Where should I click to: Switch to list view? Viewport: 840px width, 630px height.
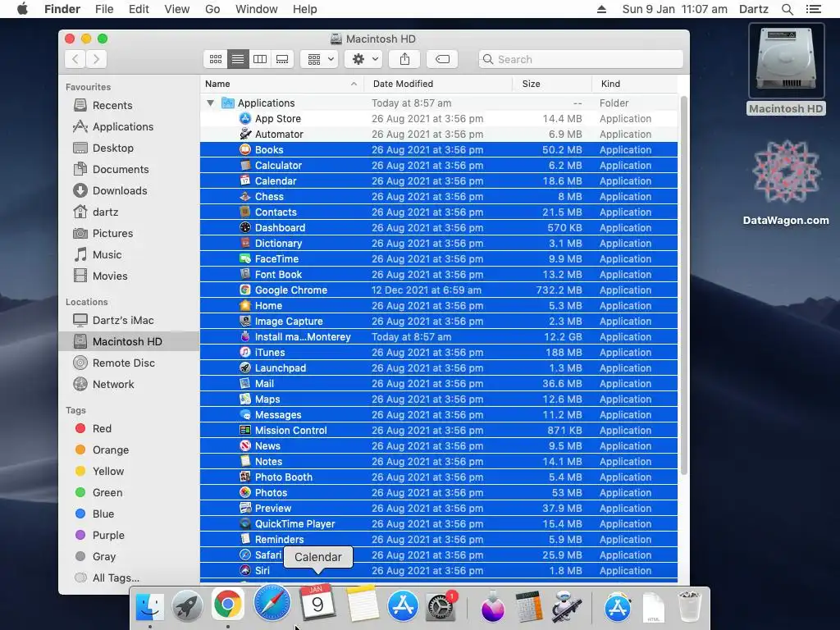point(238,59)
